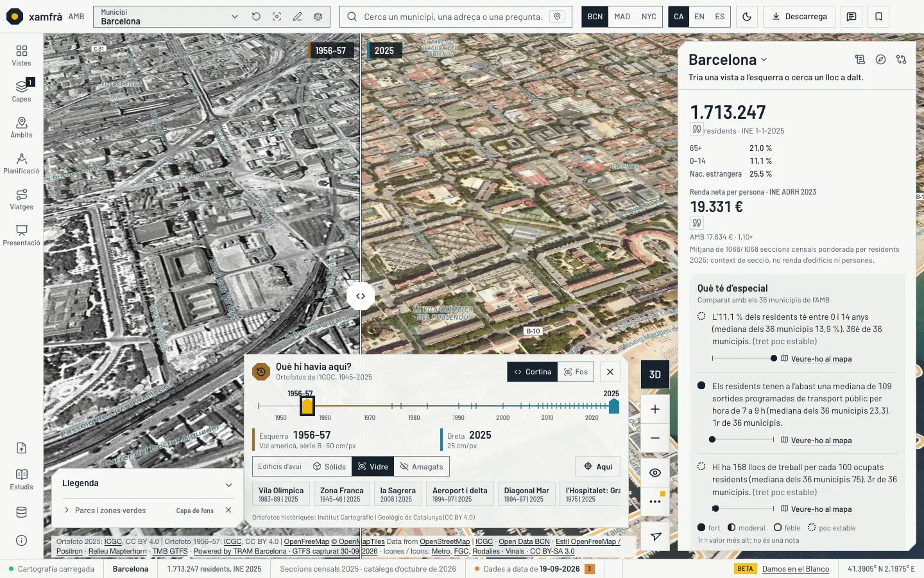Click the quote icon under 19.331 €
This screenshot has height=578, width=924.
(x=697, y=223)
